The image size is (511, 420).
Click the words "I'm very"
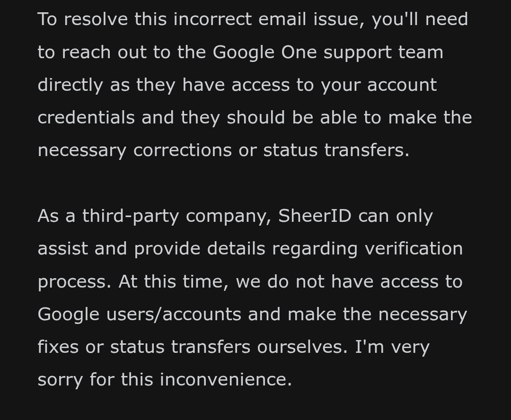(x=392, y=347)
